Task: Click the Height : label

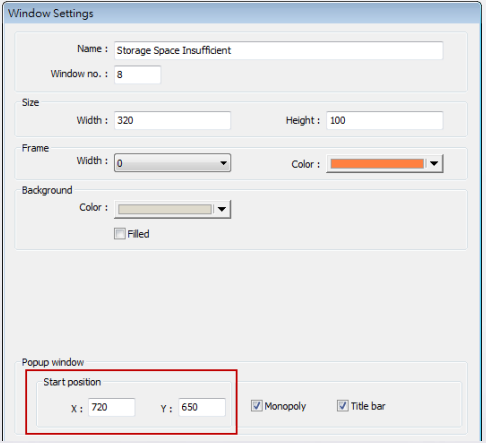Action: tap(303, 120)
